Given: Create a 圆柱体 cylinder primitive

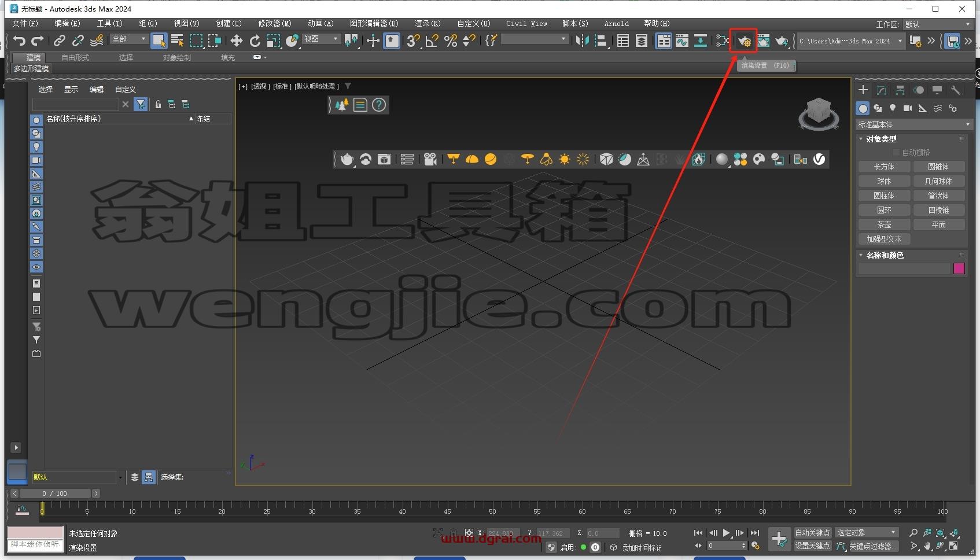Looking at the screenshot, I should (x=884, y=196).
